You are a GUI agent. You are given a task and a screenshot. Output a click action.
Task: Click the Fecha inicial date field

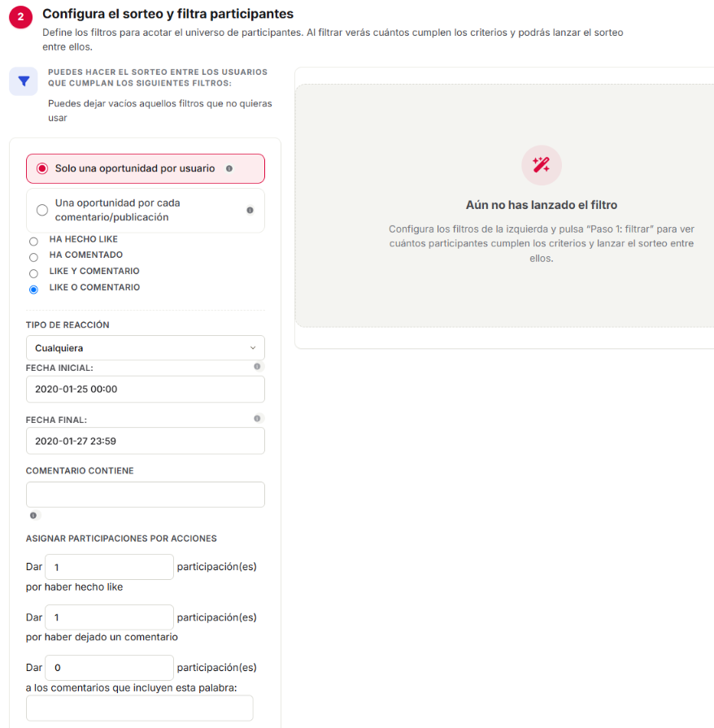pyautogui.click(x=146, y=389)
